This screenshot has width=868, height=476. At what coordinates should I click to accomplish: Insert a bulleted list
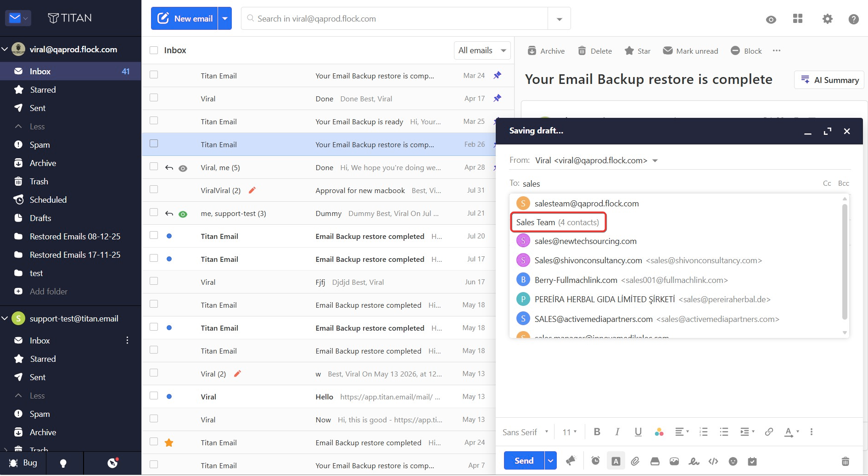pos(724,432)
